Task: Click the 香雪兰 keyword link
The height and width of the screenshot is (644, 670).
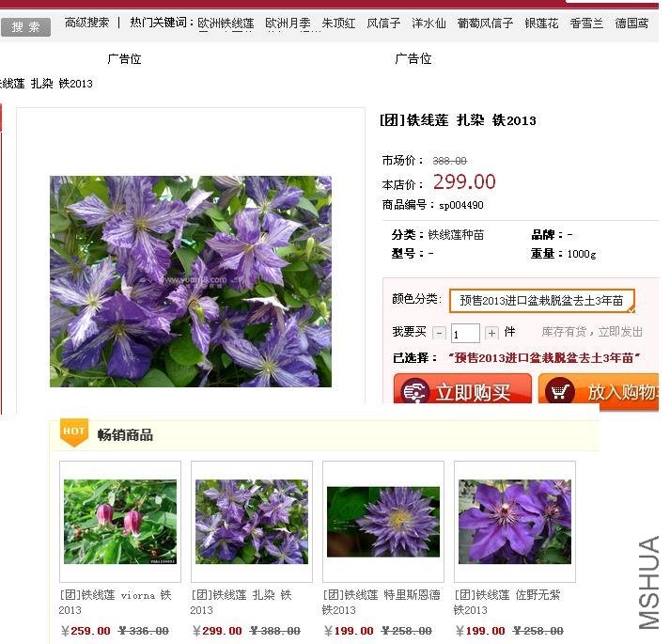Action: [x=586, y=23]
